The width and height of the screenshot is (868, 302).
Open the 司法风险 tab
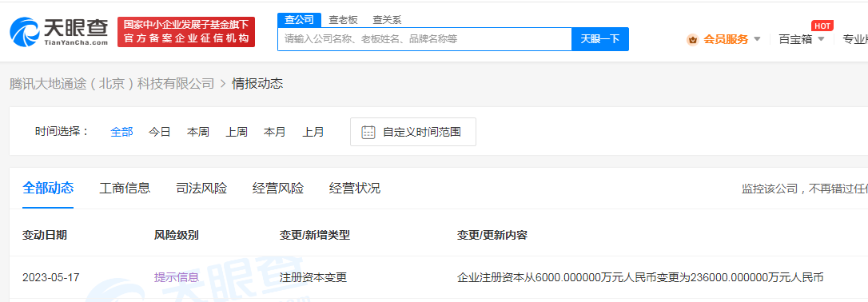click(x=201, y=188)
